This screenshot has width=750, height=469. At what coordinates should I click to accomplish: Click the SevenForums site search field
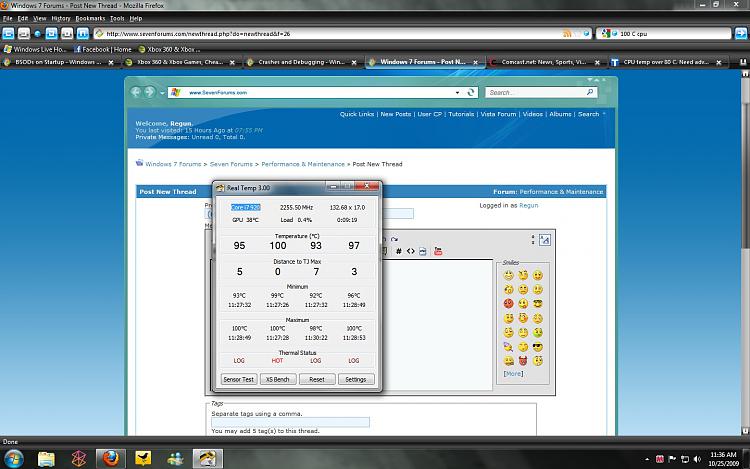click(x=541, y=92)
